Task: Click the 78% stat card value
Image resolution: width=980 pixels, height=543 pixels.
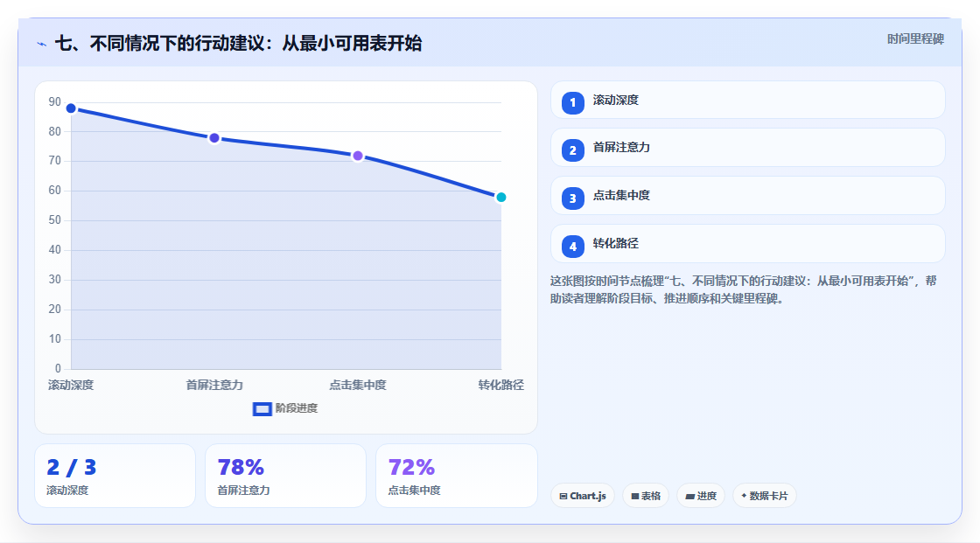Action: click(x=241, y=468)
